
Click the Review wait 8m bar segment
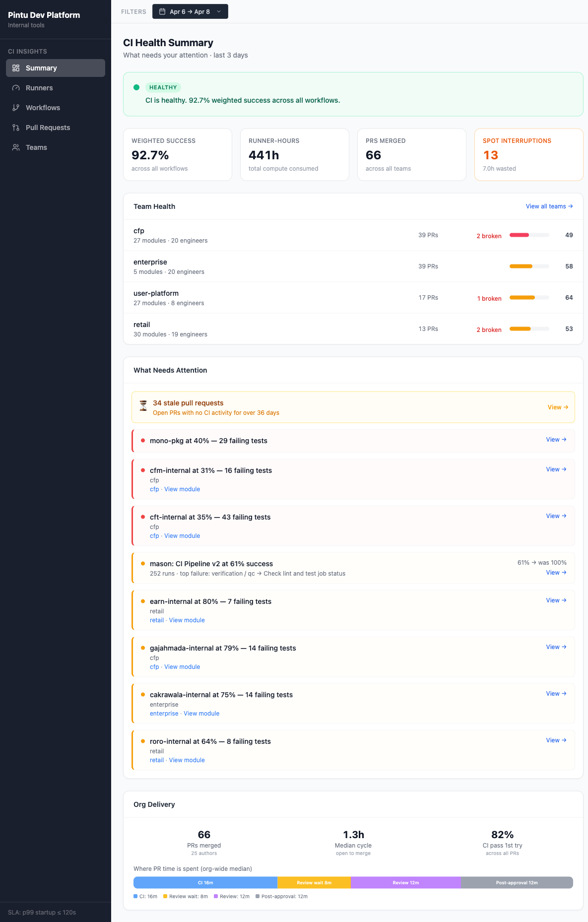[314, 882]
